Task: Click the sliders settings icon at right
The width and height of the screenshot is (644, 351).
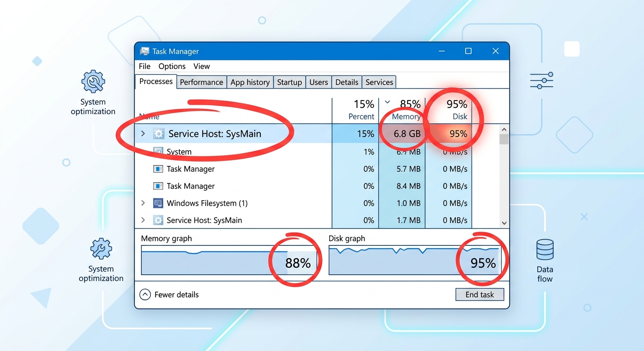Action: [542, 80]
